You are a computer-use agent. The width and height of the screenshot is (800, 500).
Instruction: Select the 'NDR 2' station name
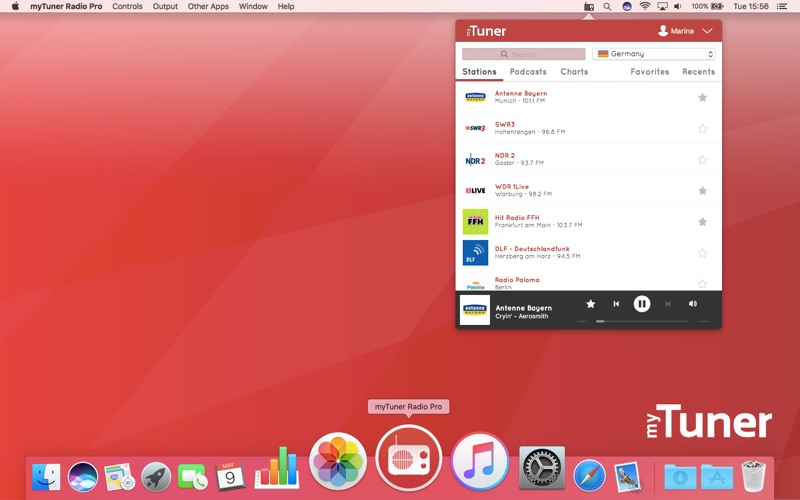505,156
